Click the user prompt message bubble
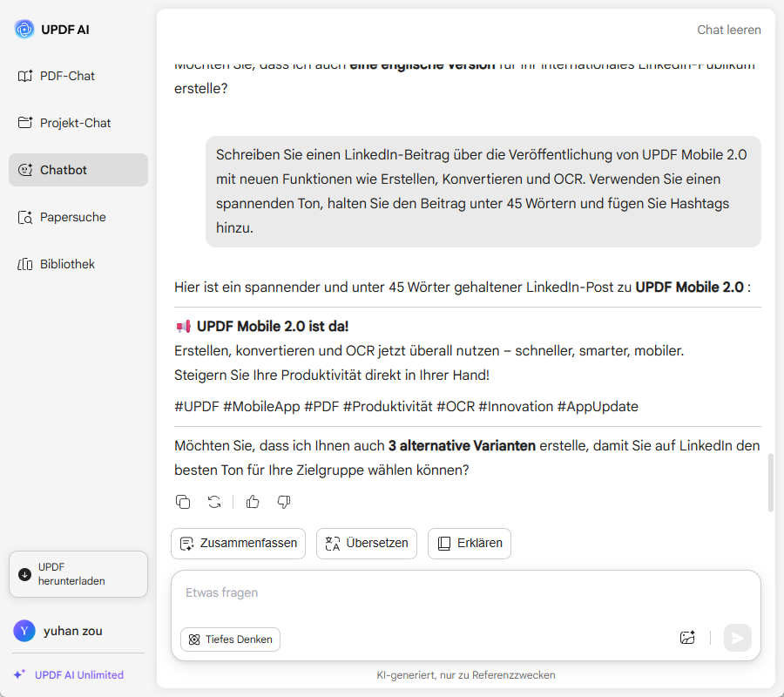The height and width of the screenshot is (697, 784). pyautogui.click(x=483, y=192)
